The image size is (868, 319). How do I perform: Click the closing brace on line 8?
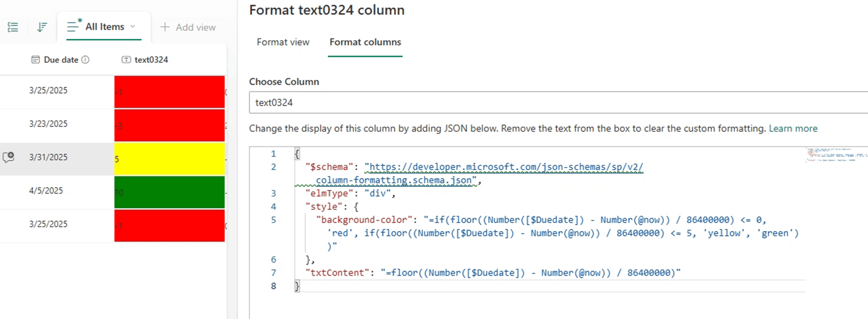click(x=297, y=286)
